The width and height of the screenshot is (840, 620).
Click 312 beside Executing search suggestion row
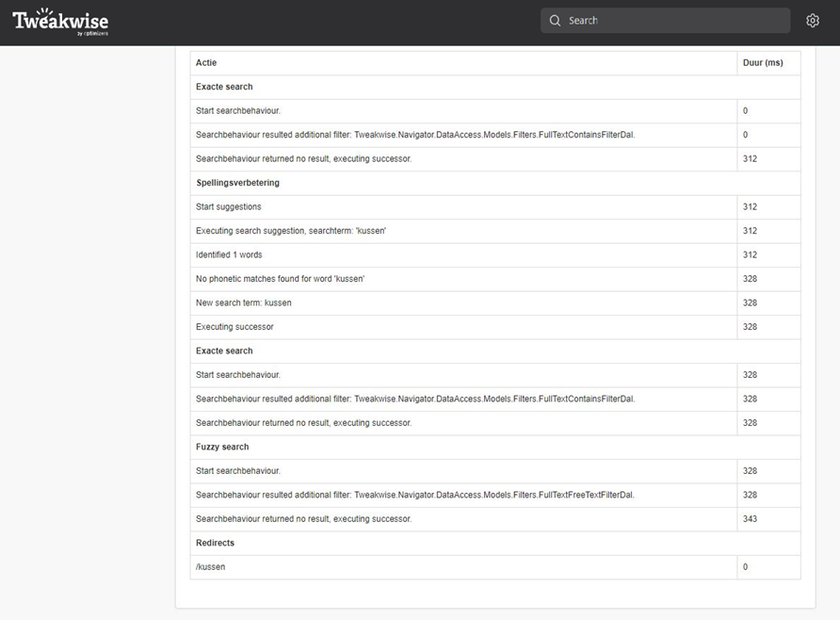click(x=750, y=231)
